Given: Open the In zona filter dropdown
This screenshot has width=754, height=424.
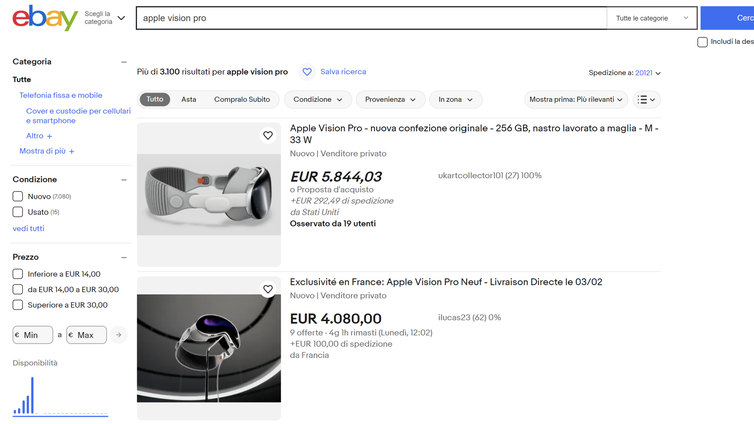Looking at the screenshot, I should 455,100.
